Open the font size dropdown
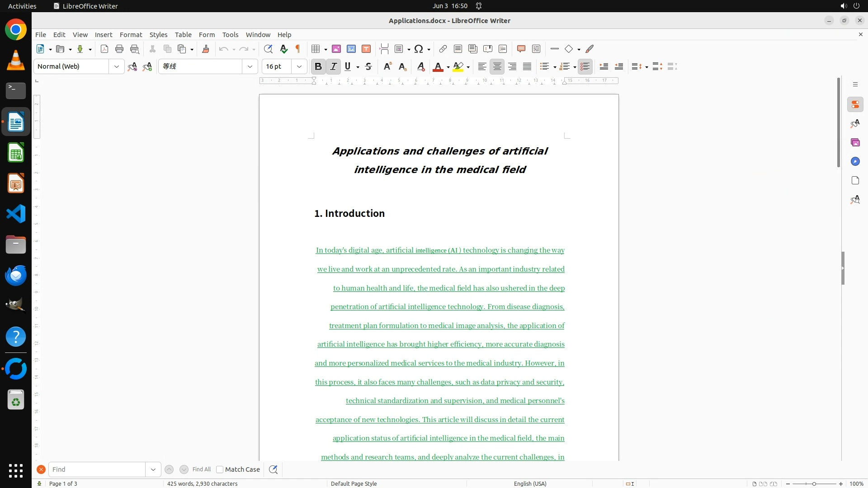The image size is (868, 488). pos(299,66)
